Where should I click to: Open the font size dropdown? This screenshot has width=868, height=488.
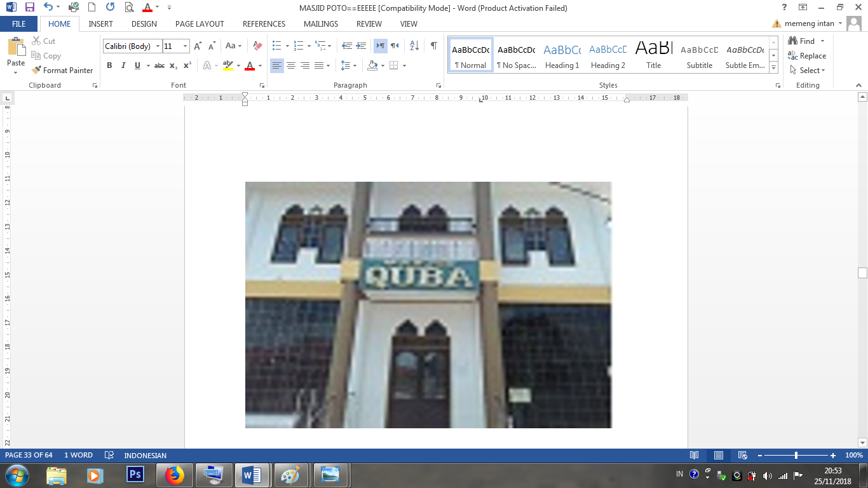[186, 46]
